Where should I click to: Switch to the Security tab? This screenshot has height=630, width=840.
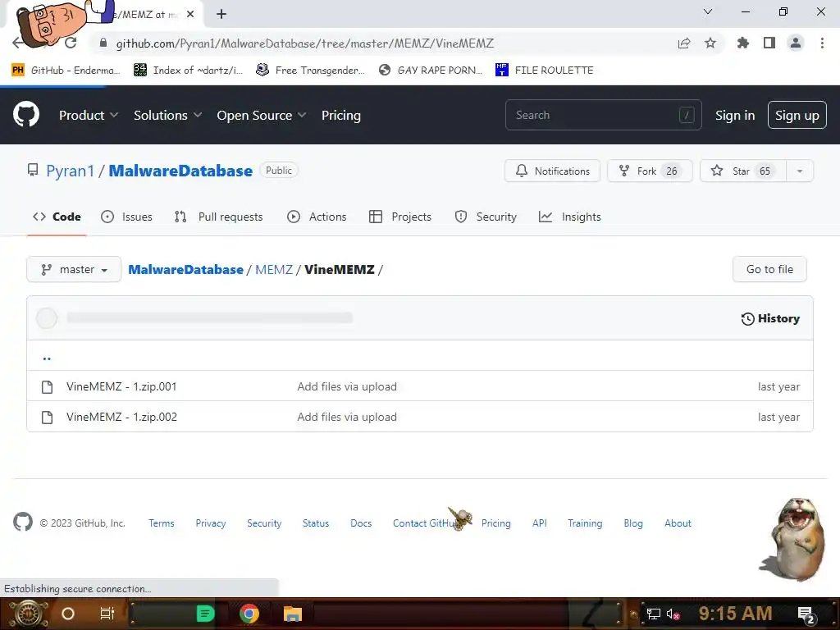pos(486,217)
